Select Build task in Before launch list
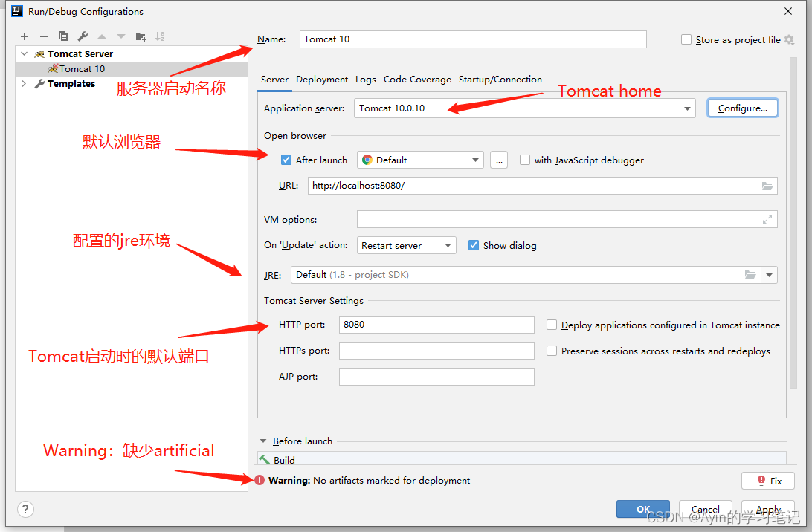This screenshot has width=812, height=532. click(x=522, y=459)
